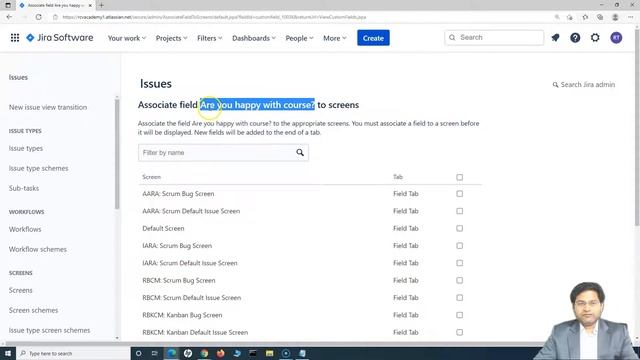The width and height of the screenshot is (640, 360).
Task: Click the browser address bar
Action: tap(302, 17)
